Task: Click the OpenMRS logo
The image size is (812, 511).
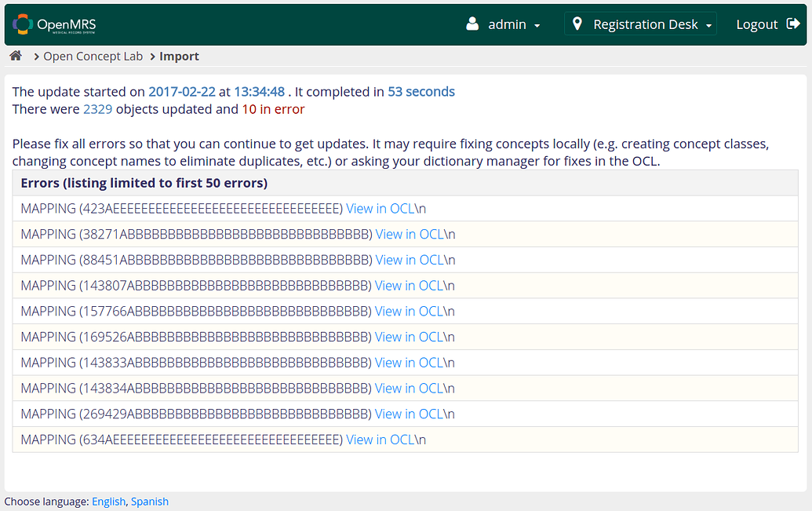Action: tap(54, 24)
